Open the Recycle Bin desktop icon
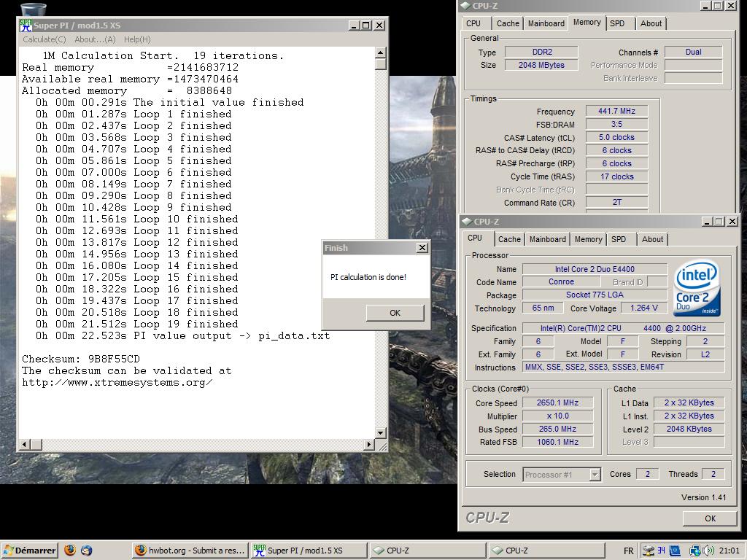 33,9
